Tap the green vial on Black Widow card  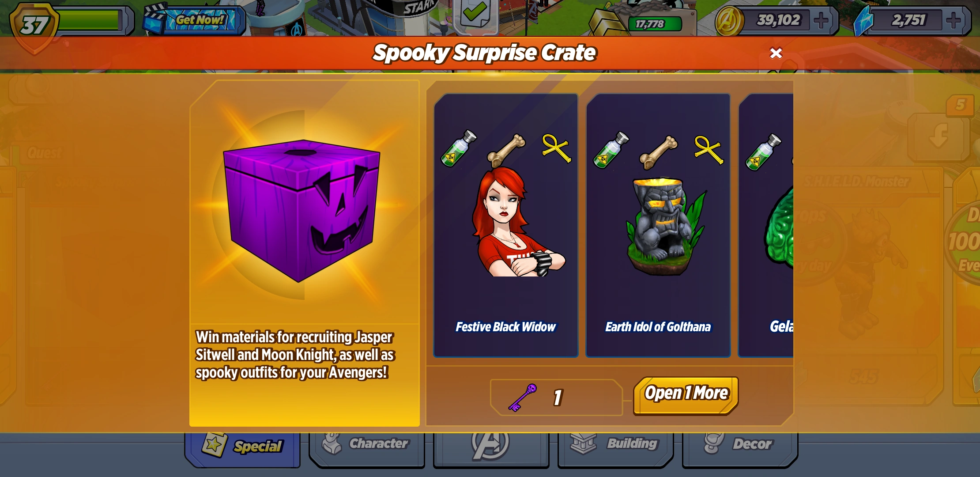coord(459,148)
